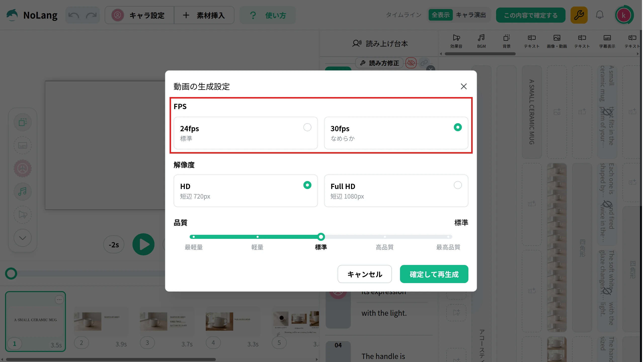Click この内容で確定する button
Viewport: 644px width, 362px height.
point(531,15)
